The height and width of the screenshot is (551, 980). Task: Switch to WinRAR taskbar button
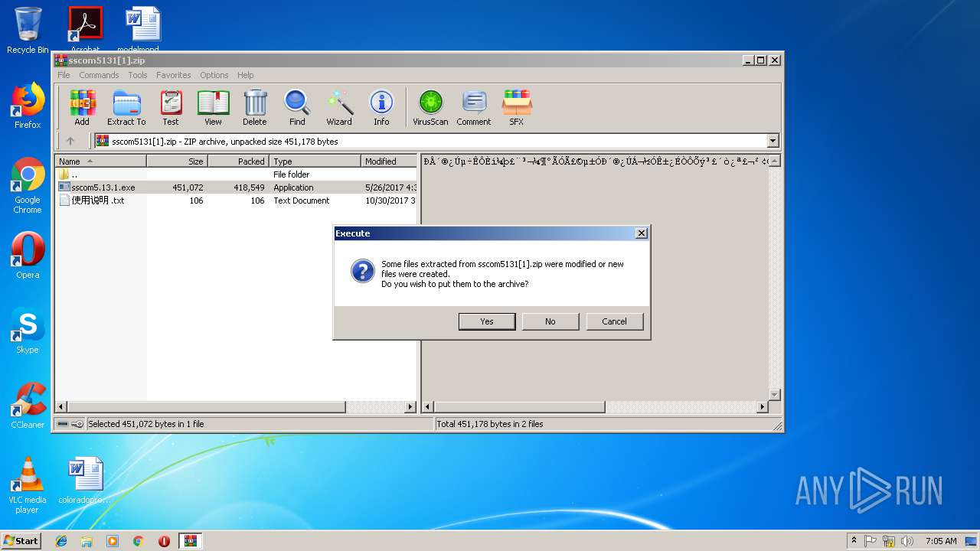coord(191,541)
